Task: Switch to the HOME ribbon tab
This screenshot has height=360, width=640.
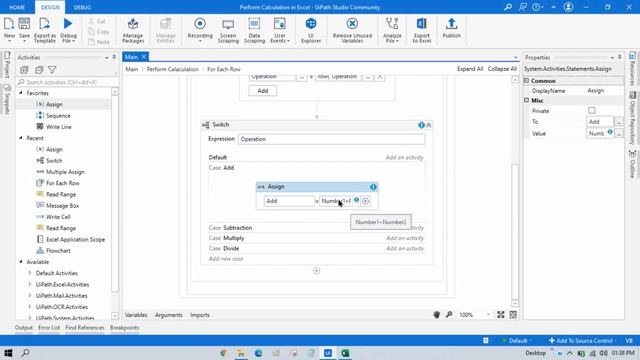Action: [17, 7]
